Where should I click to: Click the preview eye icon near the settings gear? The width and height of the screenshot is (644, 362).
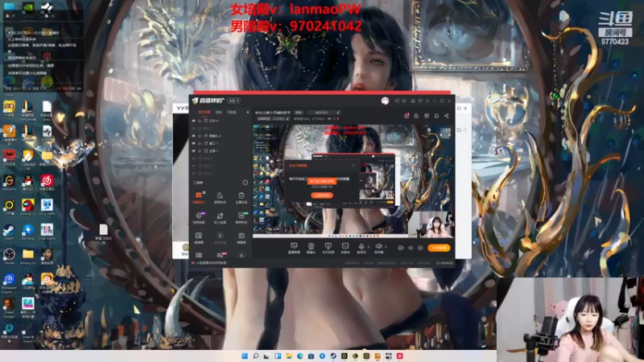tap(411, 248)
